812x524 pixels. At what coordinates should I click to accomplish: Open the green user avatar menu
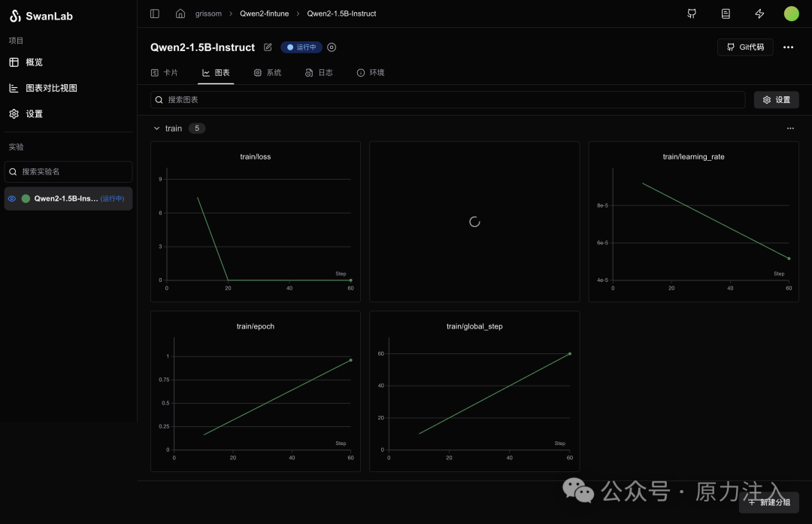pos(791,14)
